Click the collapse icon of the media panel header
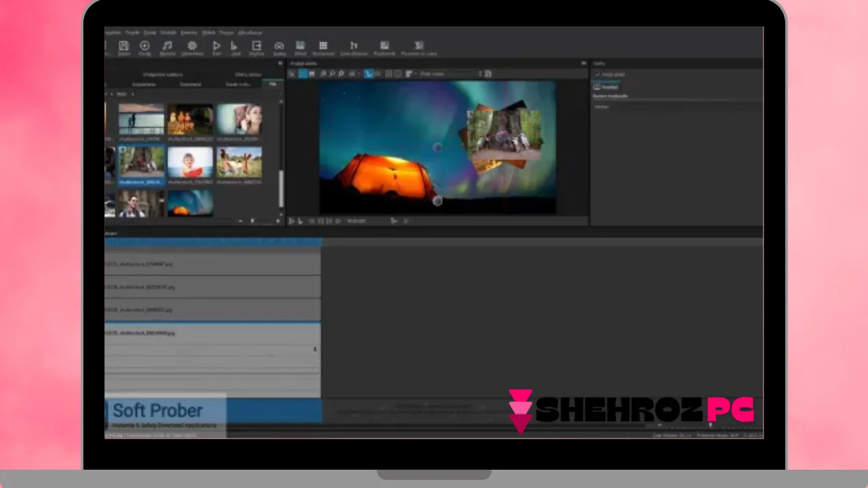 click(281, 63)
